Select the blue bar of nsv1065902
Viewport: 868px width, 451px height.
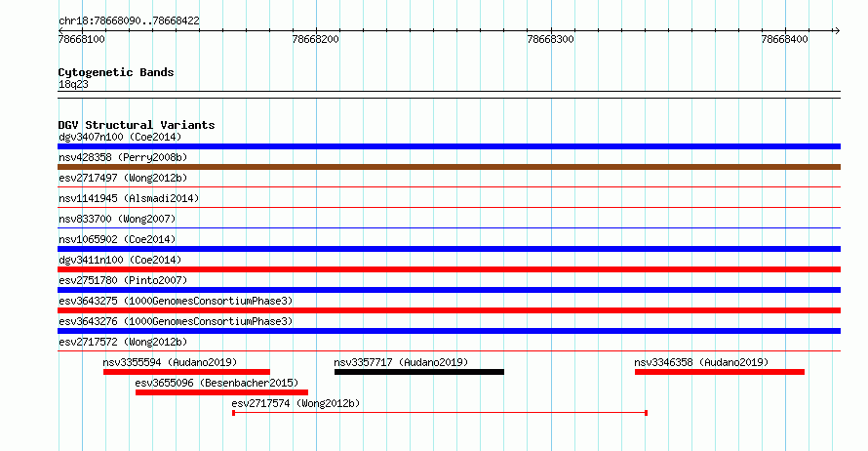pyautogui.click(x=449, y=249)
